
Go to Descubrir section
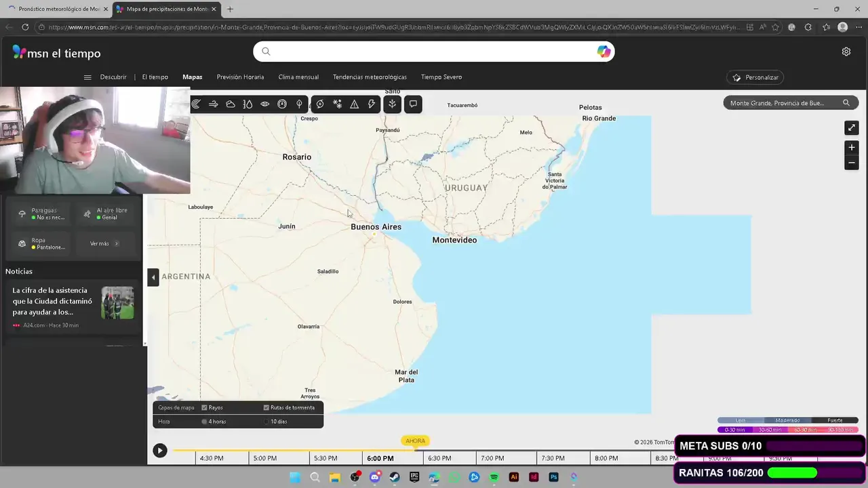click(113, 77)
